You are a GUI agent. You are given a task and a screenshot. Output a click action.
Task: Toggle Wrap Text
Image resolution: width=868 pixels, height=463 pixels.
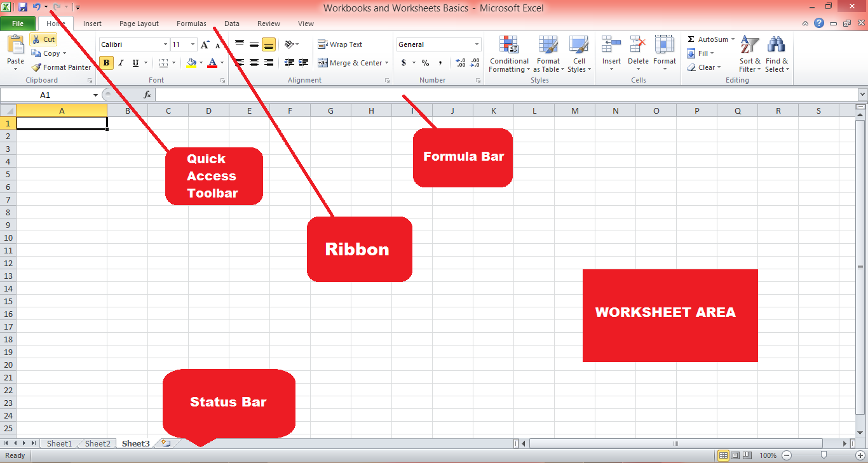coord(340,44)
